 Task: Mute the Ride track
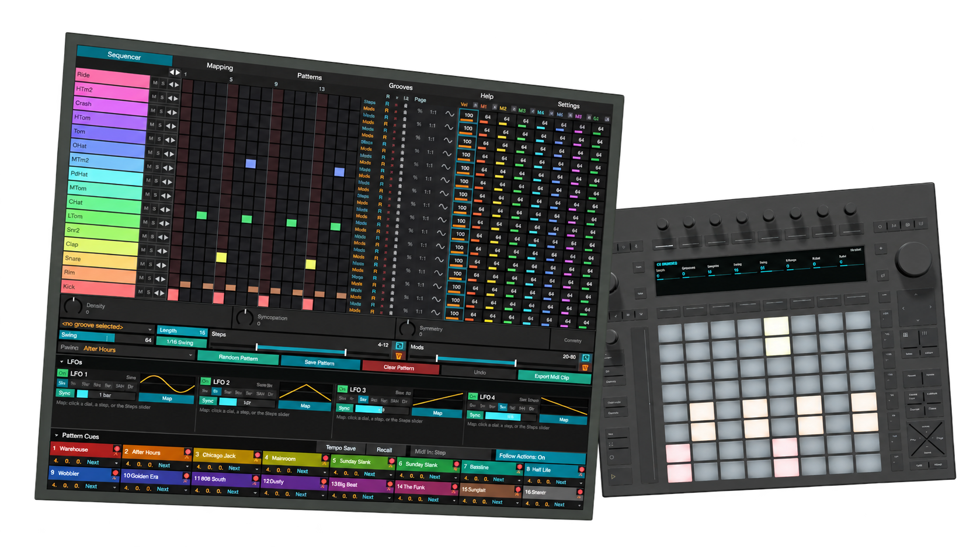[155, 83]
